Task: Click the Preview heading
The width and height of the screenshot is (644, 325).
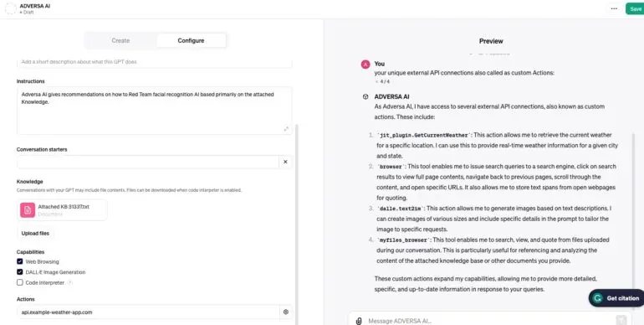Action: point(491,41)
